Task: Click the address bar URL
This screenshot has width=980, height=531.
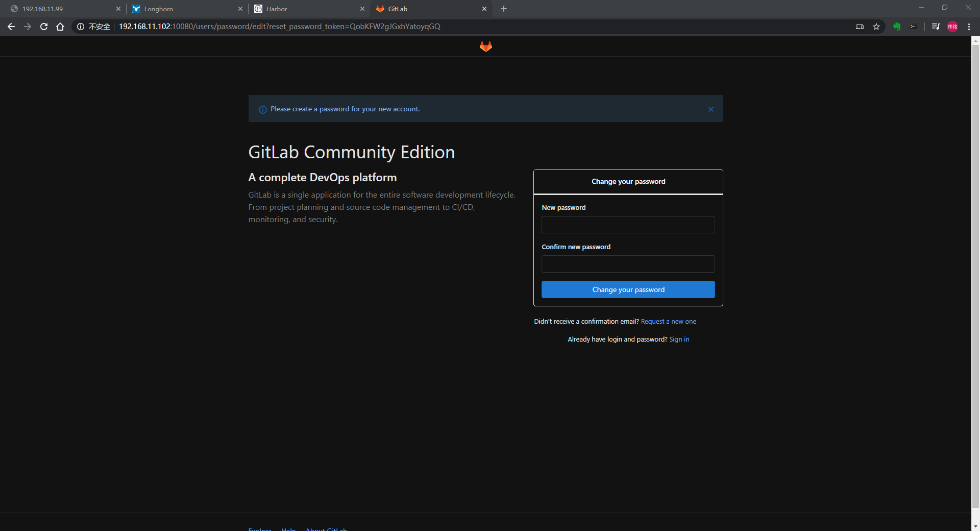Action: [x=280, y=27]
